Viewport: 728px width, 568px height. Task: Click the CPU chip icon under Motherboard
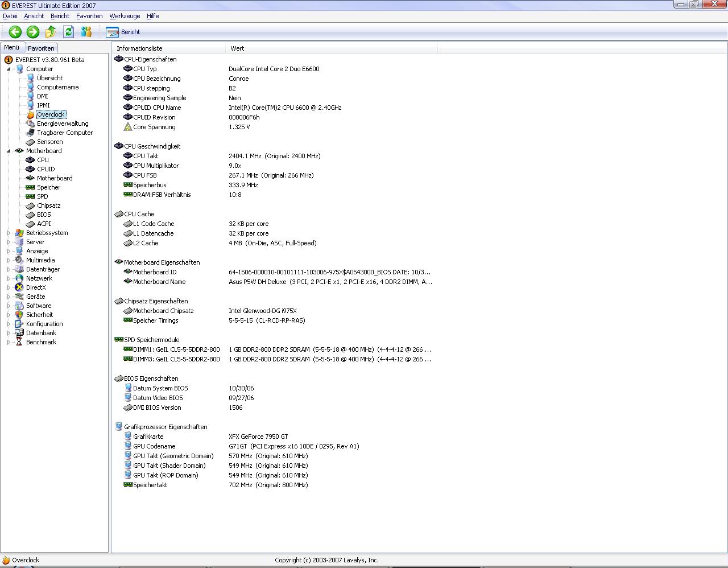(x=30, y=160)
